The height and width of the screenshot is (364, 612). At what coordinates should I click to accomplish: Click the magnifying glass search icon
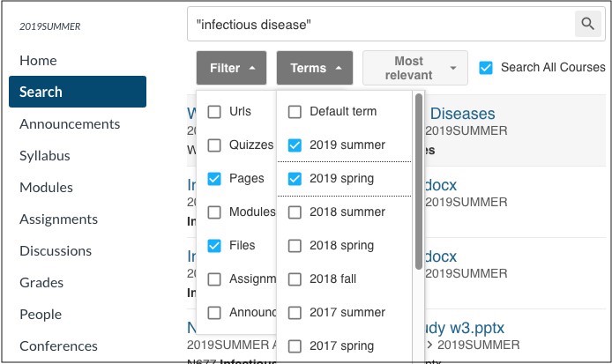(x=587, y=24)
